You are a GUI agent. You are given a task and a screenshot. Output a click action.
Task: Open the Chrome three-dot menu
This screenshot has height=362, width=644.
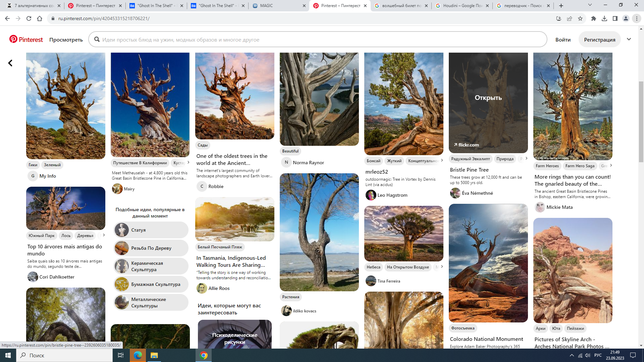(x=636, y=18)
